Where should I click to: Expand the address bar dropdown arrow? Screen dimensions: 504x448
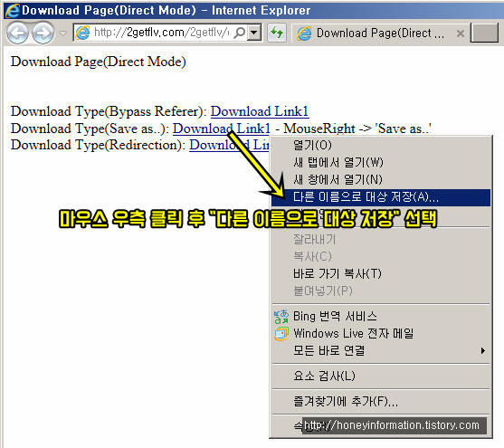coord(254,33)
